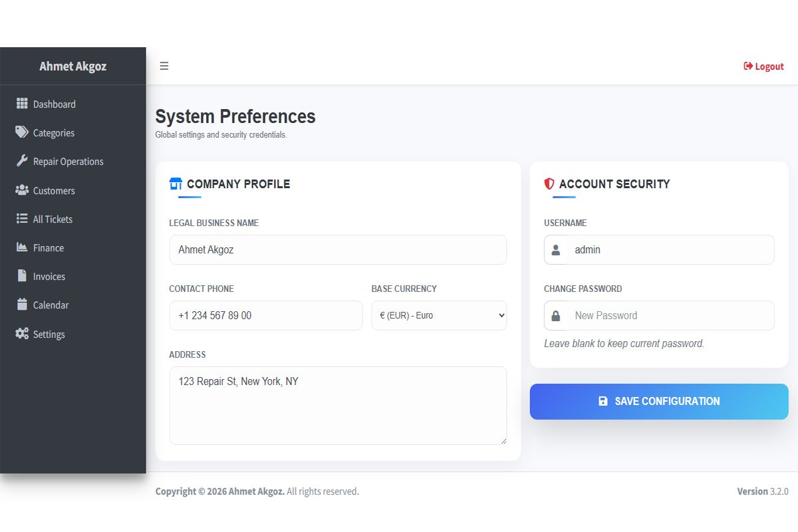Viewport: 798px width, 532px height.
Task: Open the Base Currency dropdown
Action: 439,316
